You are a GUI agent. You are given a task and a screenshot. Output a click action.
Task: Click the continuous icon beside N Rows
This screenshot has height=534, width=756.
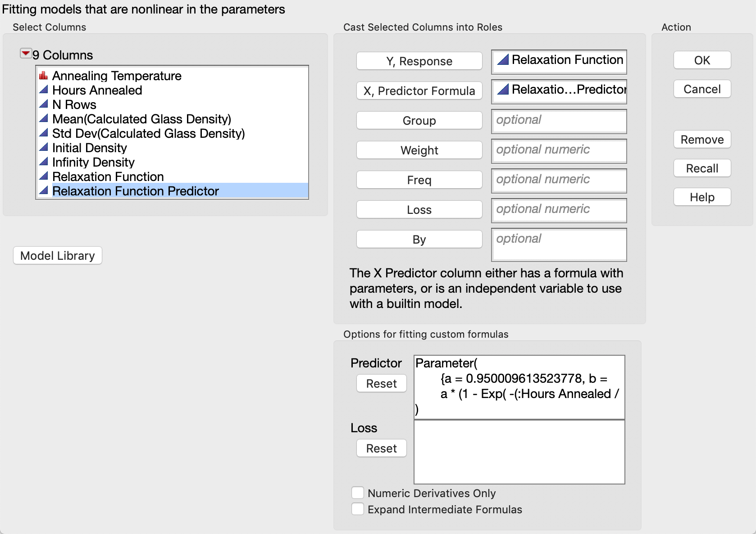pos(44,104)
